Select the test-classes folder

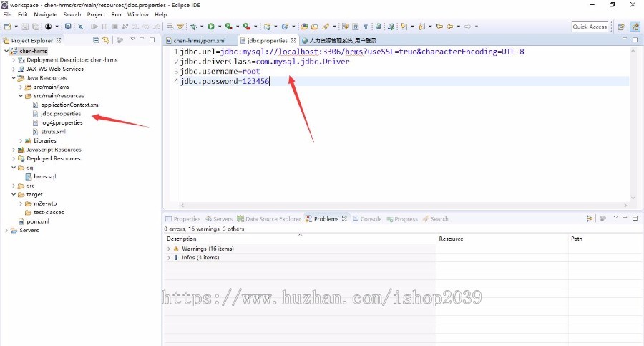click(49, 212)
